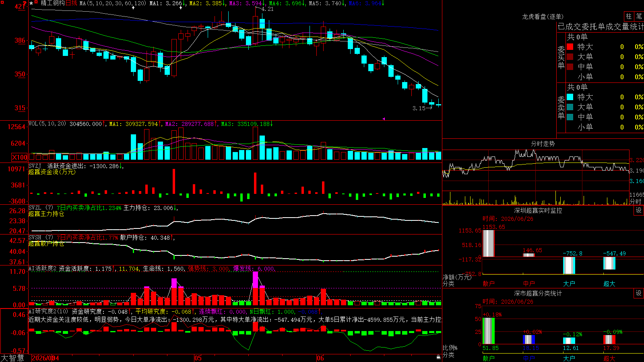
Task: Click the 386 price axis label
Action: pos(20,40)
